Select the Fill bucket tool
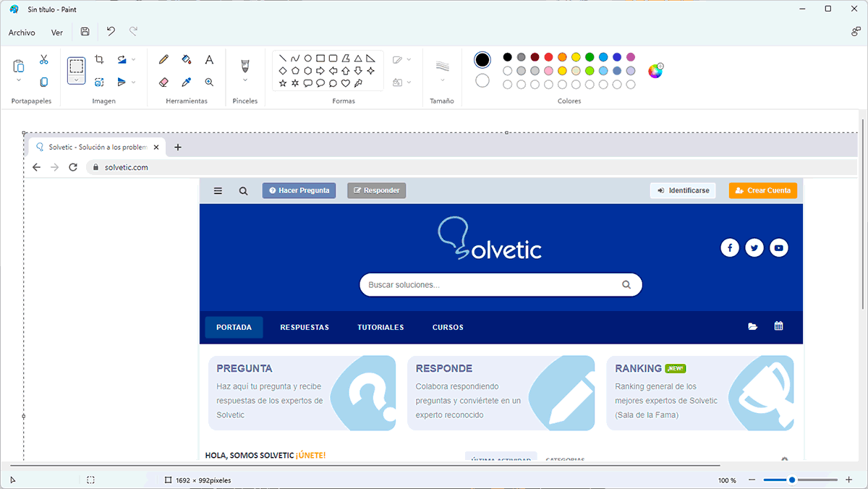The image size is (868, 489). click(x=186, y=59)
